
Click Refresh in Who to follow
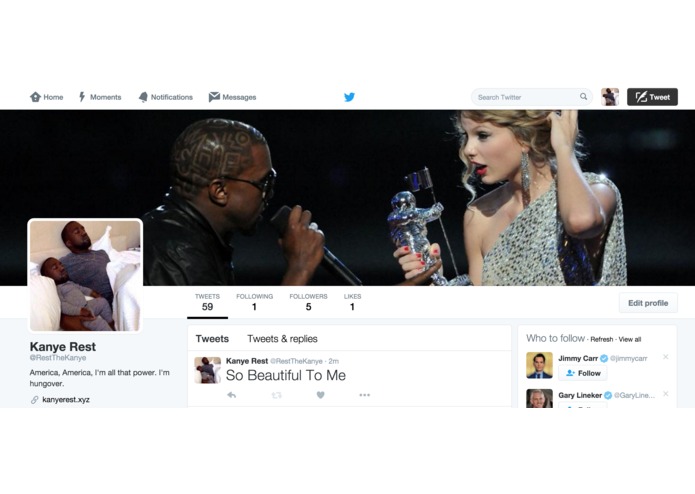point(602,339)
